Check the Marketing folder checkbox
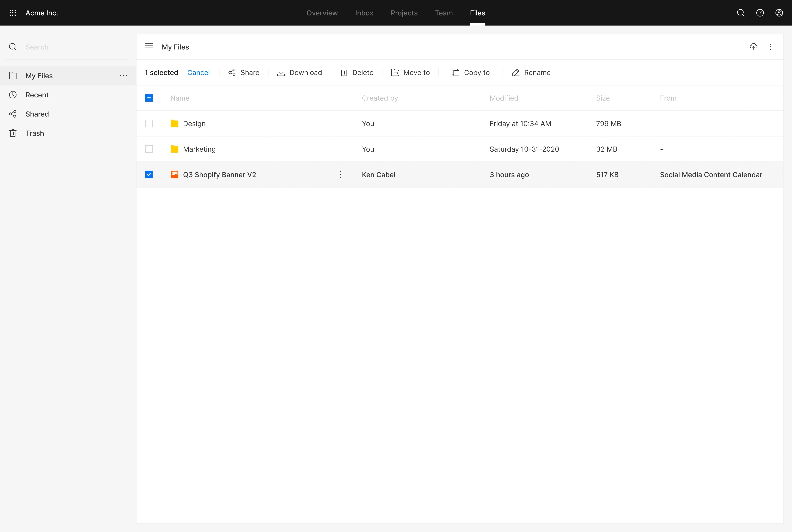792x532 pixels. click(x=149, y=149)
